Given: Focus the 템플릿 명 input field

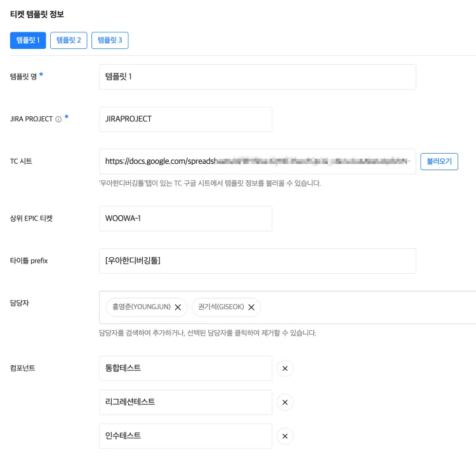Looking at the screenshot, I should click(257, 77).
